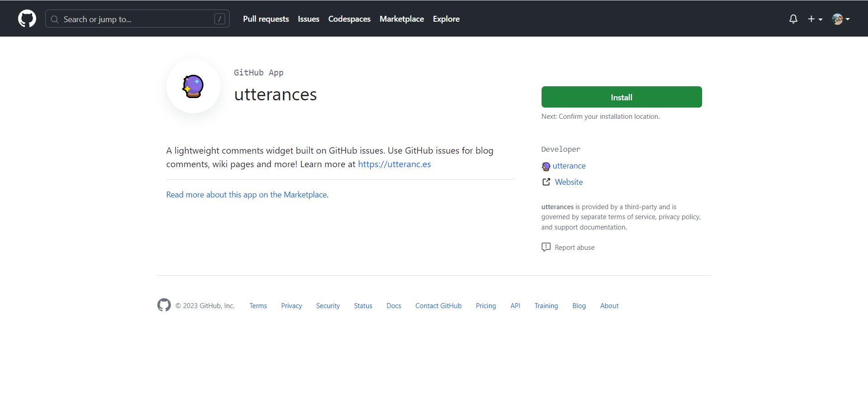Open Codespaces in navigation
This screenshot has height=403, width=868.
pos(349,19)
